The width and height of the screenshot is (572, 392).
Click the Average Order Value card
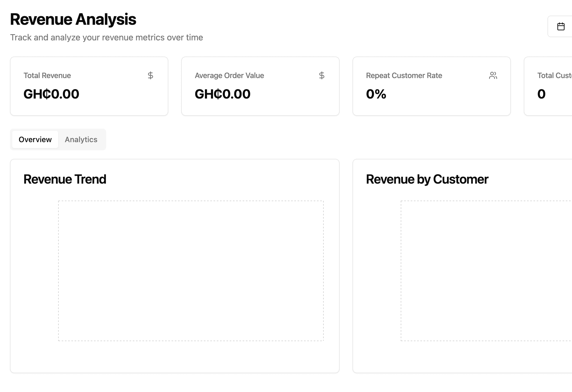pyautogui.click(x=260, y=86)
